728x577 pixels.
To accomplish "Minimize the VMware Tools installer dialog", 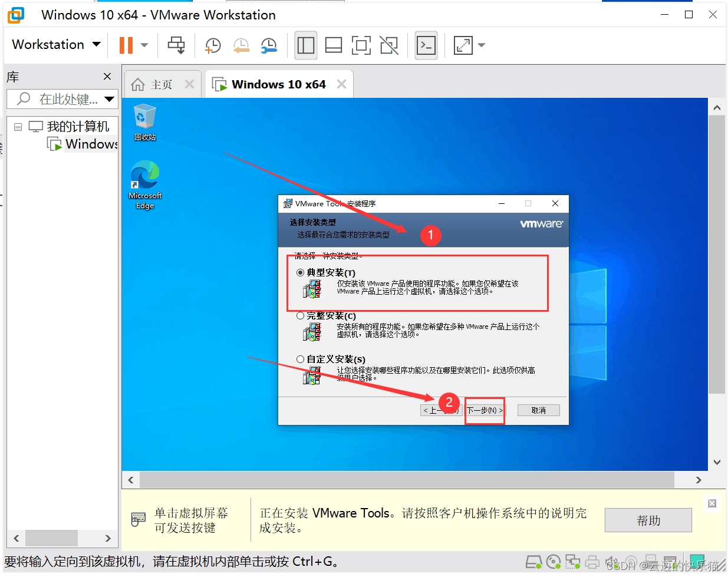I will [x=502, y=203].
